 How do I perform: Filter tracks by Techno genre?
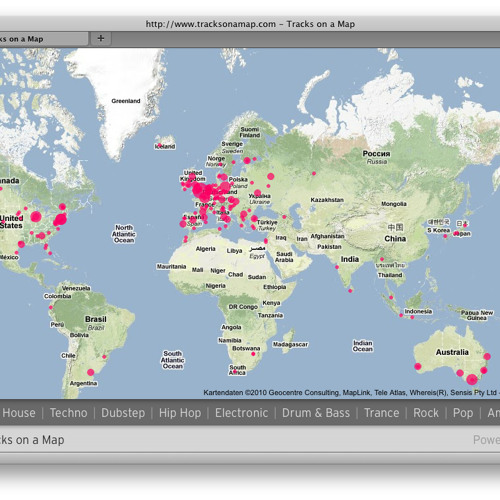(68, 413)
